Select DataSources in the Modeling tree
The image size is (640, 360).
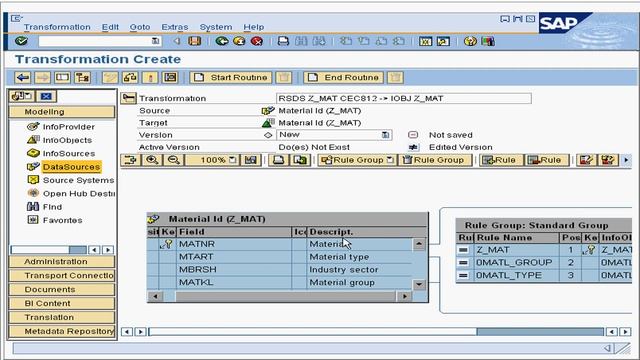[71, 167]
